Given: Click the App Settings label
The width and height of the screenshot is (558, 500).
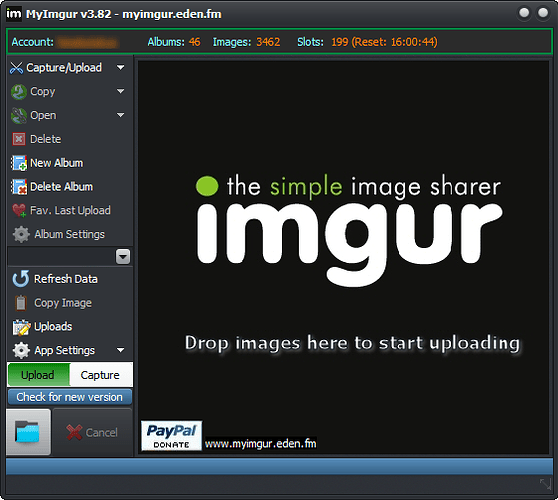Looking at the screenshot, I should (65, 351).
